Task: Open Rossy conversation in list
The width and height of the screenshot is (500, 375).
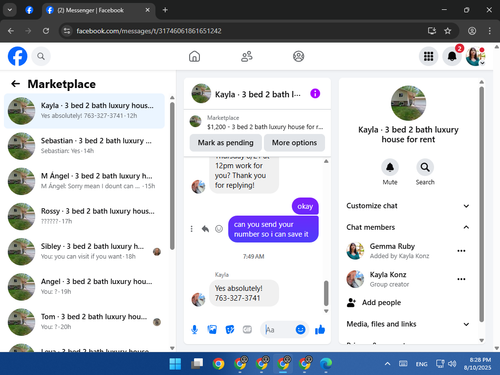Action: tap(84, 217)
